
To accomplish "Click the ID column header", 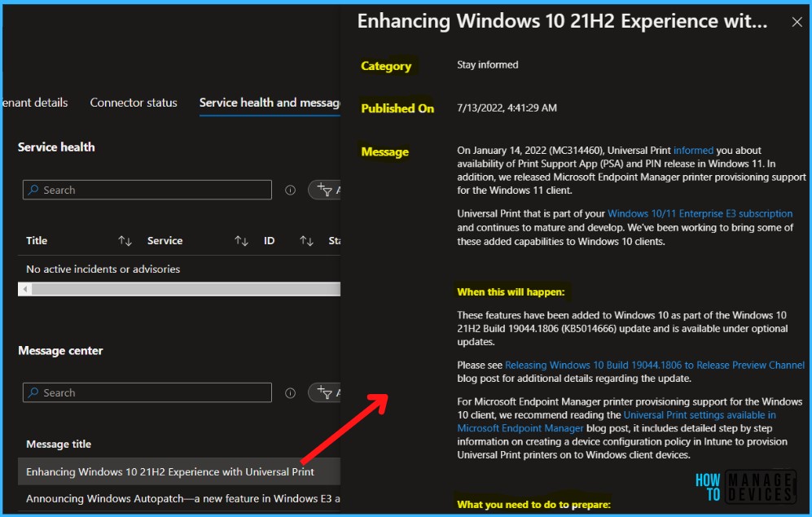I will (269, 241).
